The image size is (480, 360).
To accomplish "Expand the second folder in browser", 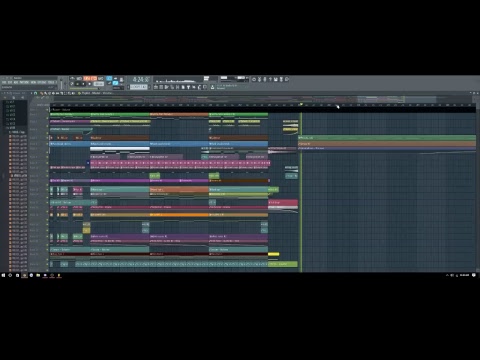I will (11, 106).
